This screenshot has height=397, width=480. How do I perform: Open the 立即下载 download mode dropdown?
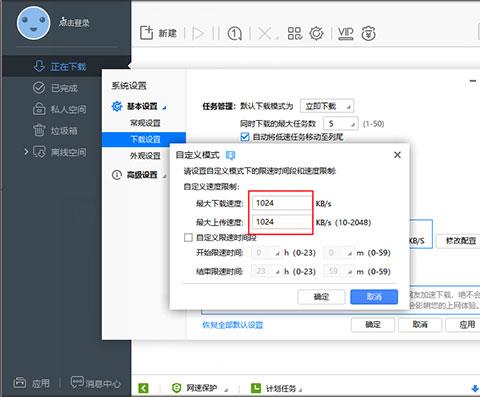327,106
